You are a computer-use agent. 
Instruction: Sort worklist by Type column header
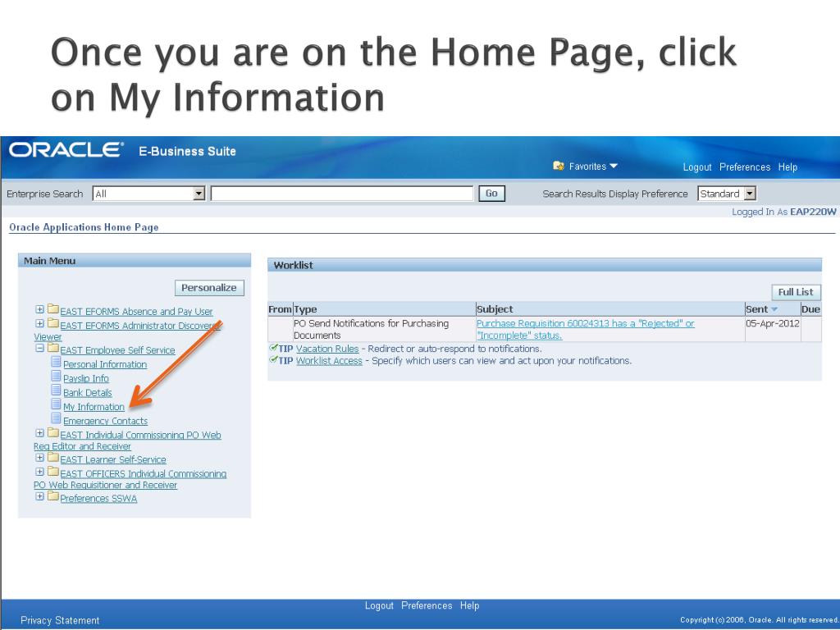click(305, 309)
